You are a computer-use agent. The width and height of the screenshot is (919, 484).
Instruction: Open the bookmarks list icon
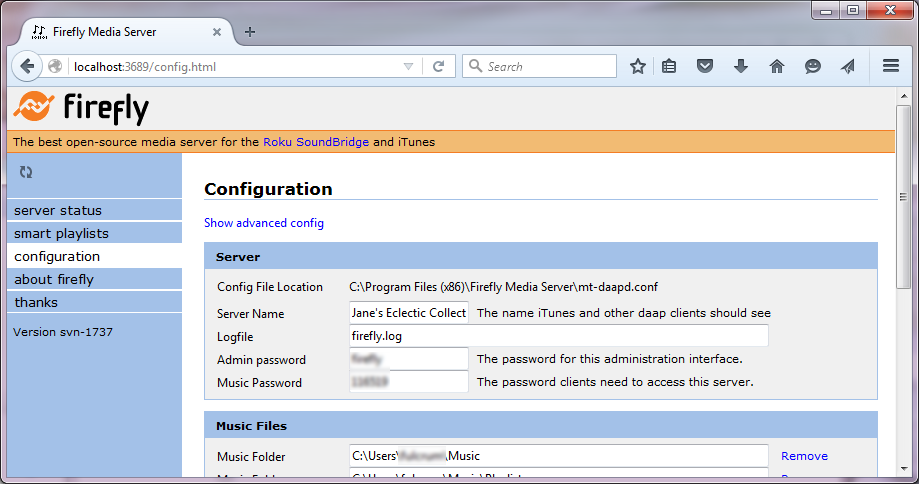pos(670,67)
